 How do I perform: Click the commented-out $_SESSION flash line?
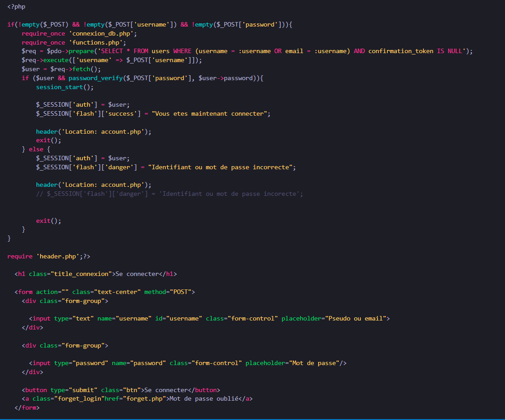click(x=169, y=194)
